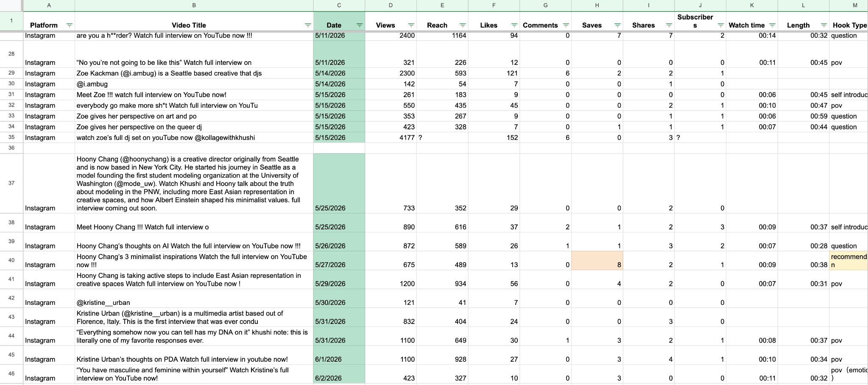Select the date cell 5/27/2026
Viewport: 868px width, 385px height.
(x=339, y=260)
